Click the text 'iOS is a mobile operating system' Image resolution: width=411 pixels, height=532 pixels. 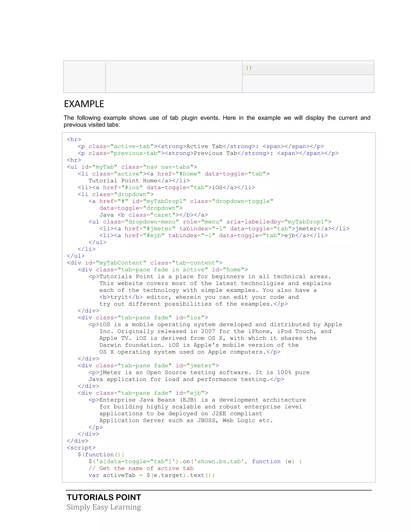[158, 324]
